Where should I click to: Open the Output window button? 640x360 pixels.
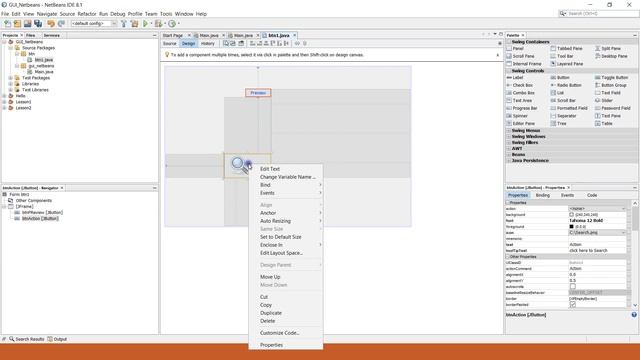tap(57, 339)
